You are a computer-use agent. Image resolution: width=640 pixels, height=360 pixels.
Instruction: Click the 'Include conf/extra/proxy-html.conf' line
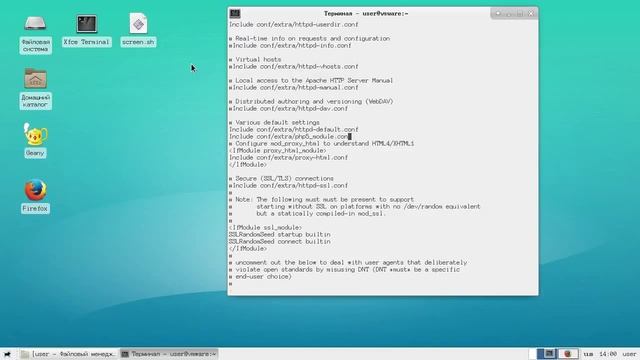(288, 158)
